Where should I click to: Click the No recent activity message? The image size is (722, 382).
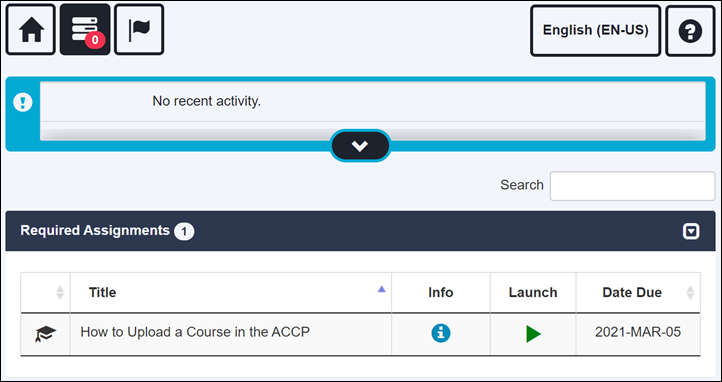coord(207,101)
